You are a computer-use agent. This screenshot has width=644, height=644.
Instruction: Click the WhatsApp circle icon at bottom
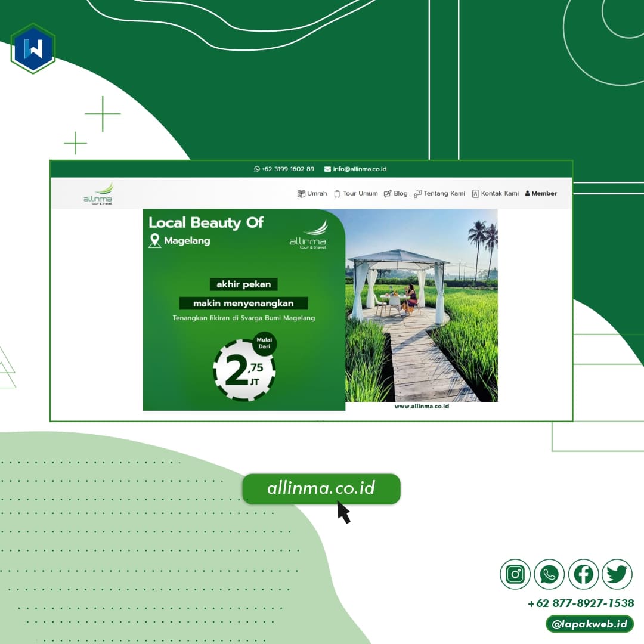coord(549,574)
